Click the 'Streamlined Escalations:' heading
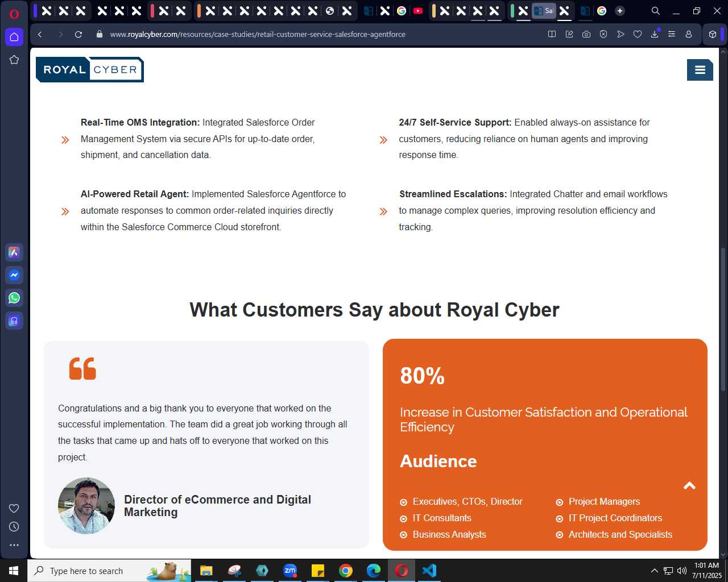Viewport: 728px width, 582px height. (x=453, y=194)
